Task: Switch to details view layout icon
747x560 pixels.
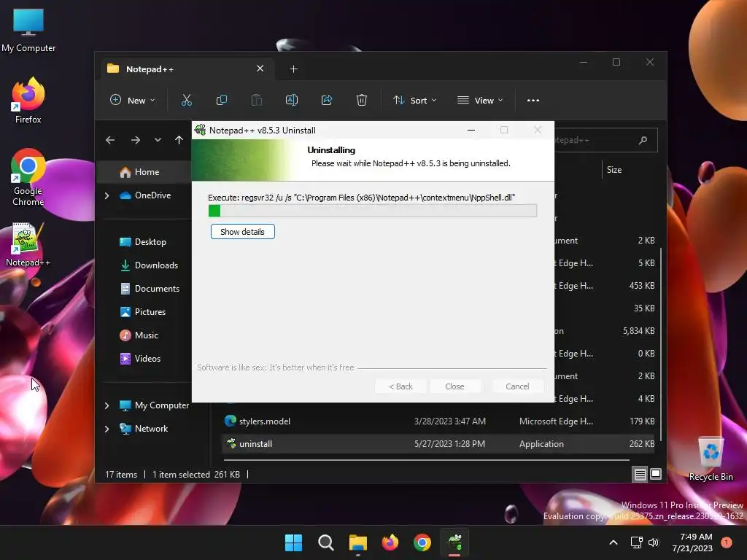Action: (x=640, y=474)
